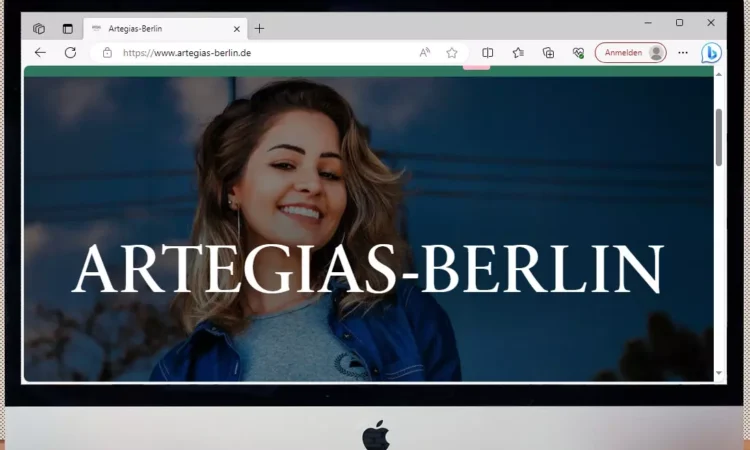Screen dimensions: 750x450
Task: Add this page to favorites star
Action: (x=452, y=53)
